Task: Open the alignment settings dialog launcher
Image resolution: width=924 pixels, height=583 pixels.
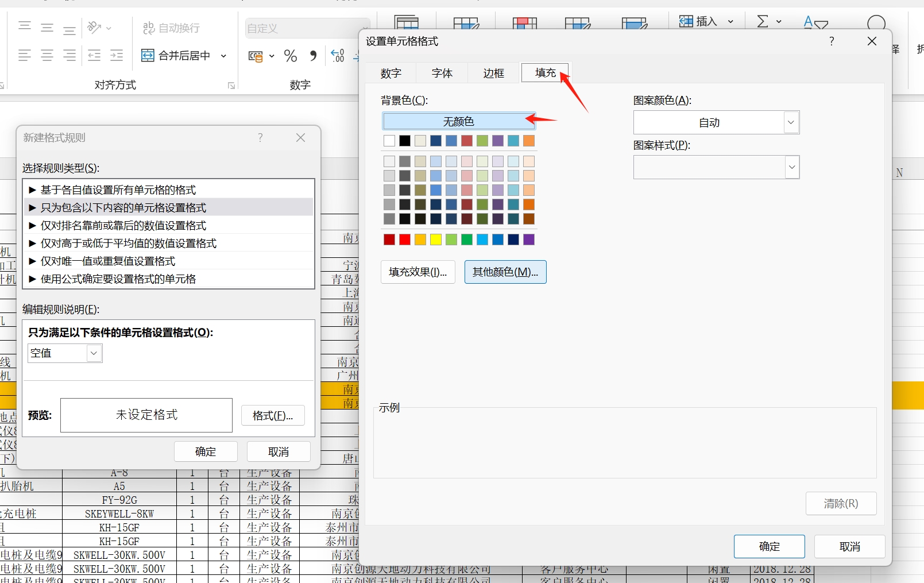Action: click(x=231, y=86)
